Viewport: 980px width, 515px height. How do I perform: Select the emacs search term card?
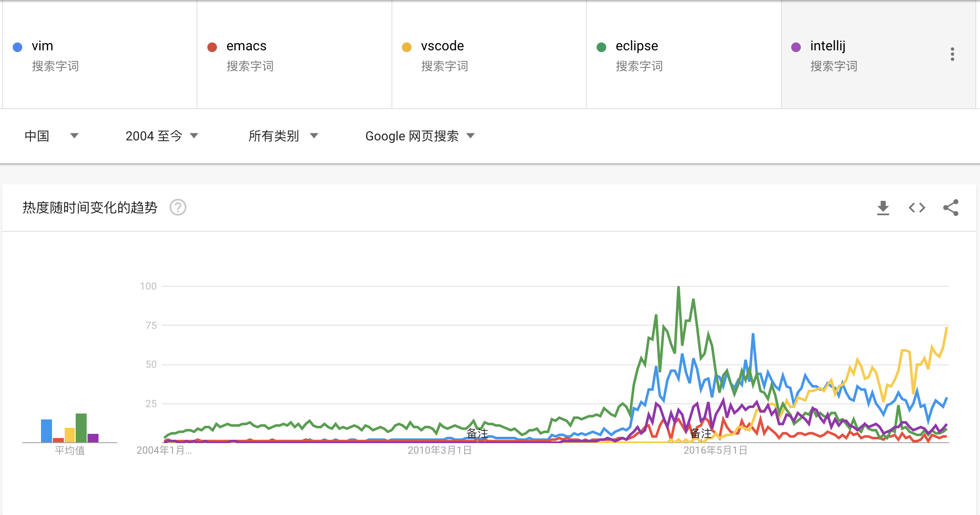(x=294, y=54)
